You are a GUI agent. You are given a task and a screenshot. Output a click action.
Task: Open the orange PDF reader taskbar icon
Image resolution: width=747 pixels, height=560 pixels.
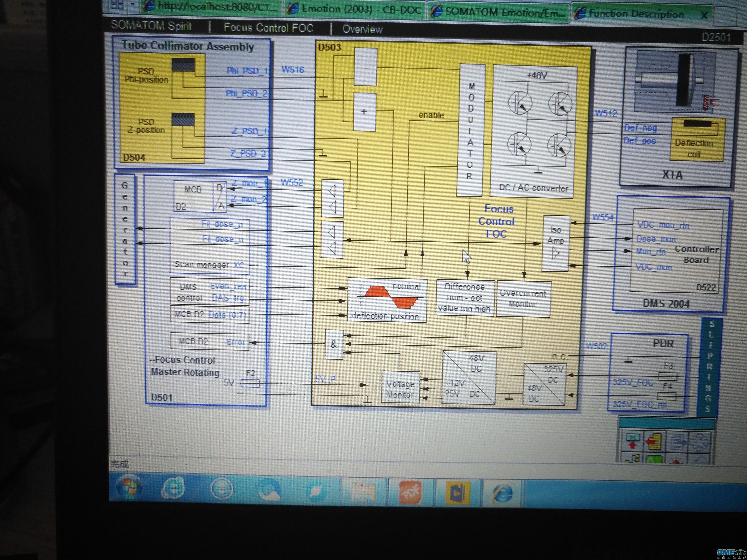(x=410, y=492)
